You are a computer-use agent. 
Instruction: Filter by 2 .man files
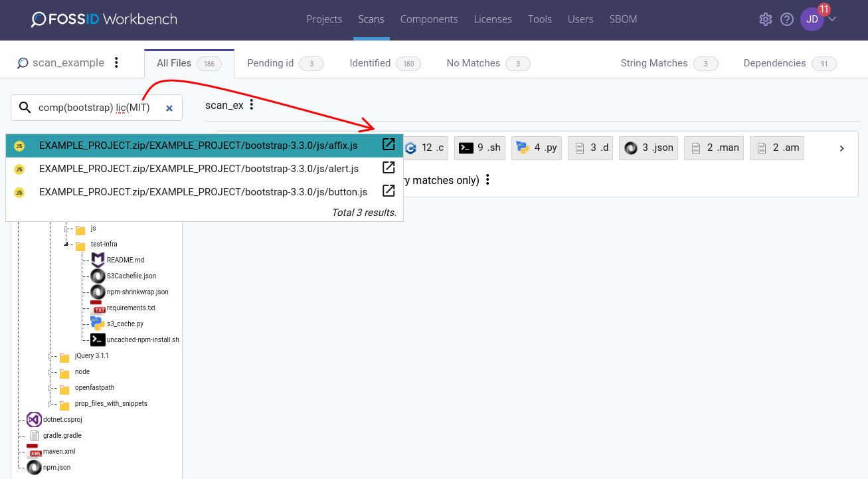coord(714,148)
